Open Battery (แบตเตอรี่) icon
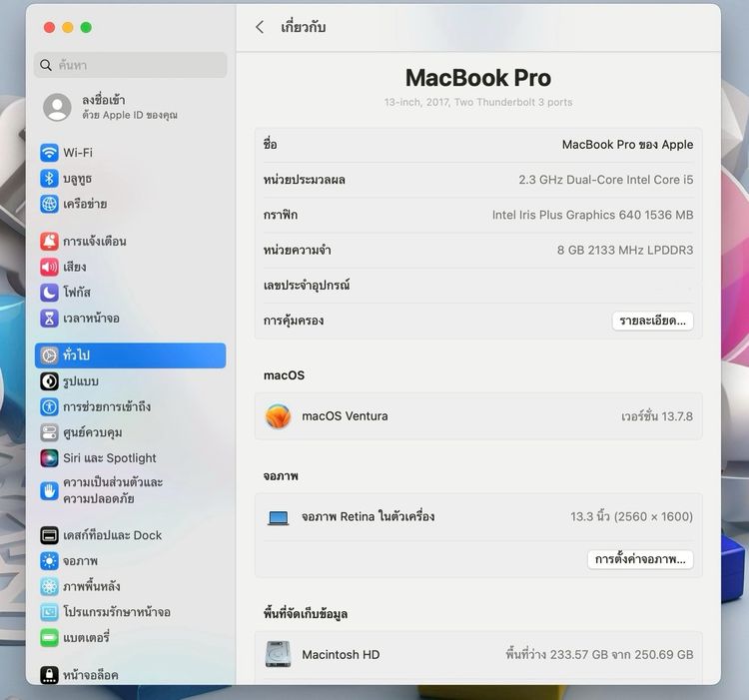This screenshot has height=700, width=749. pos(49,637)
